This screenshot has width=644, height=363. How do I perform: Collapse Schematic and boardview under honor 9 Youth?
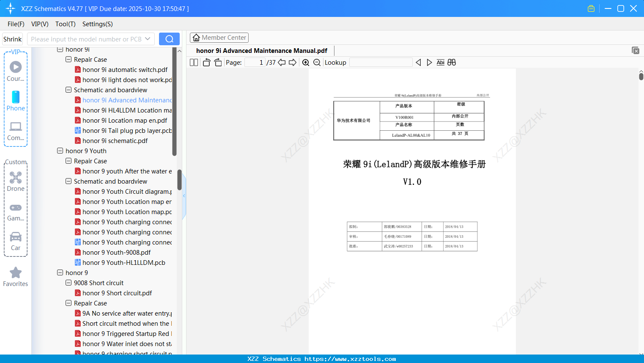[x=69, y=181]
